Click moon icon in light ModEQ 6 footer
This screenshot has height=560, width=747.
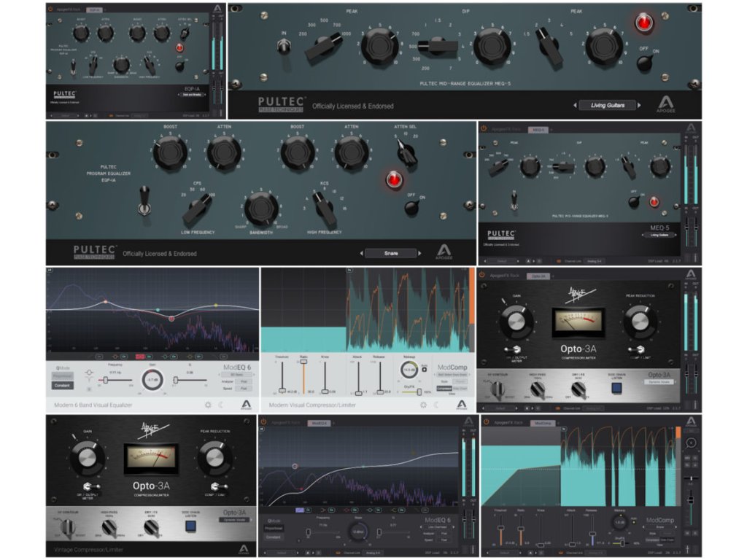(x=222, y=405)
